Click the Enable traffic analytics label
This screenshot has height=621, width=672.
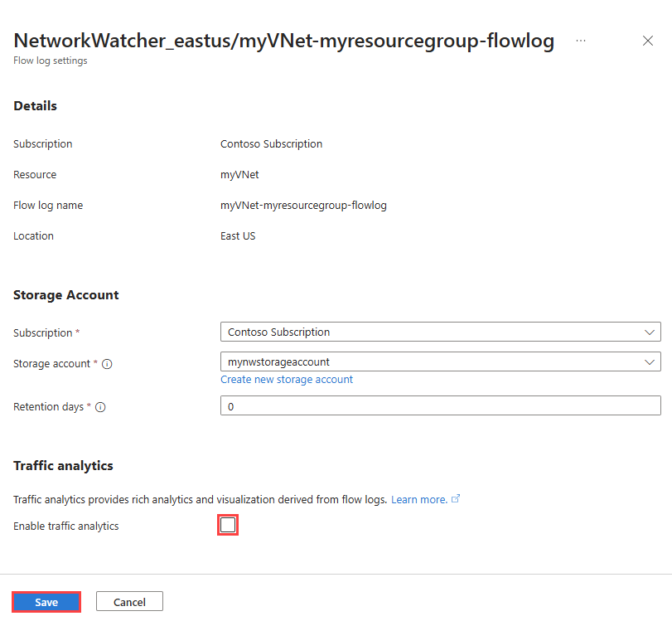[66, 526]
